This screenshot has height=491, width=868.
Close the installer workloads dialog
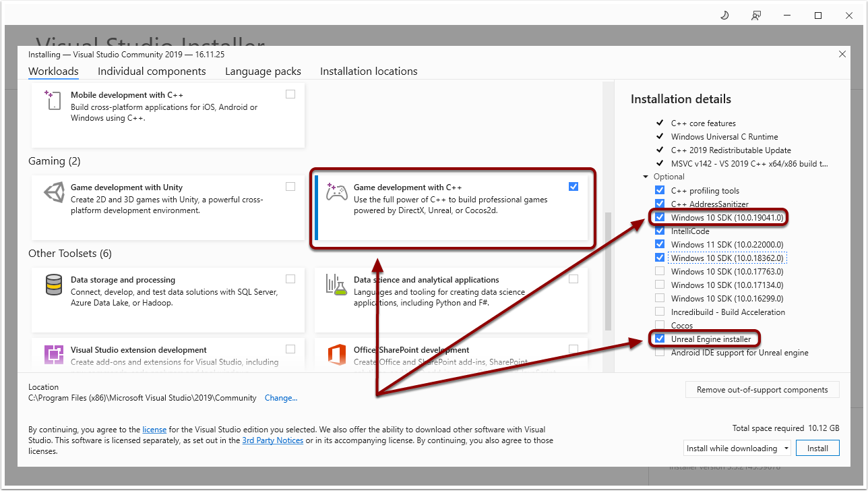point(842,54)
